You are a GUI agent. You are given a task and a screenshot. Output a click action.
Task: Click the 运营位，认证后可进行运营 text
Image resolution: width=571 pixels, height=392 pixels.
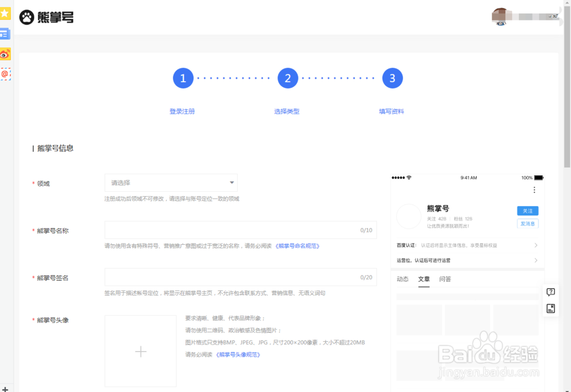coord(424,260)
